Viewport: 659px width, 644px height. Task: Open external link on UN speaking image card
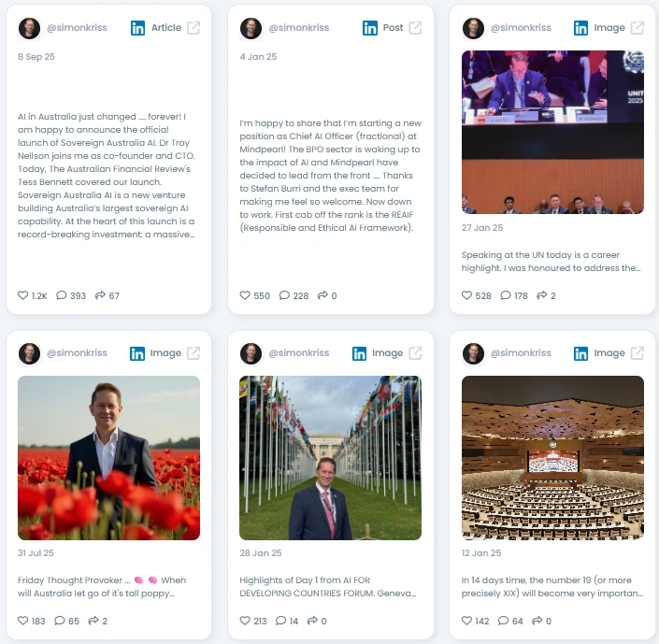(638, 28)
